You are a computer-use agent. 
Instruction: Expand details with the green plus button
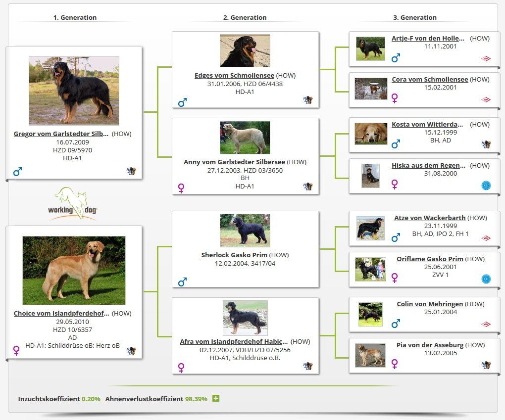click(216, 398)
